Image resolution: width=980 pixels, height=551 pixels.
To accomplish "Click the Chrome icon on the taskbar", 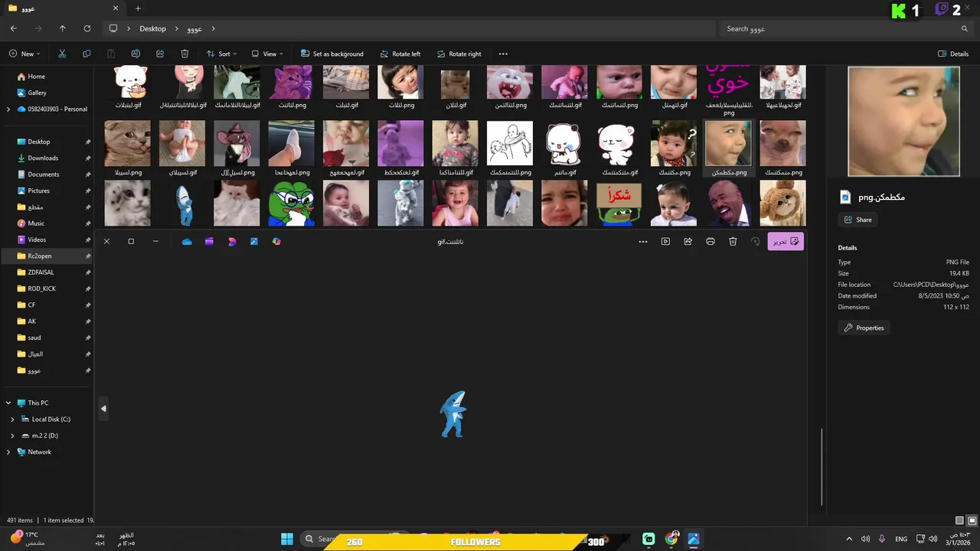I will [x=671, y=539].
